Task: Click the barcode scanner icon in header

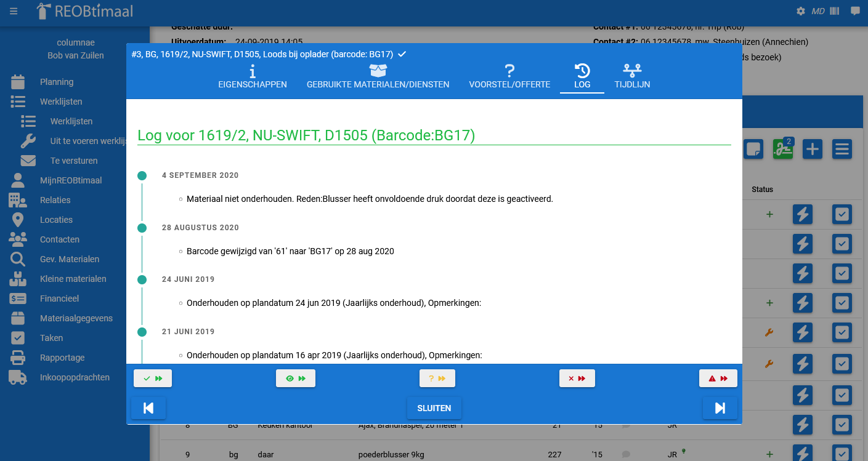Action: (x=835, y=11)
